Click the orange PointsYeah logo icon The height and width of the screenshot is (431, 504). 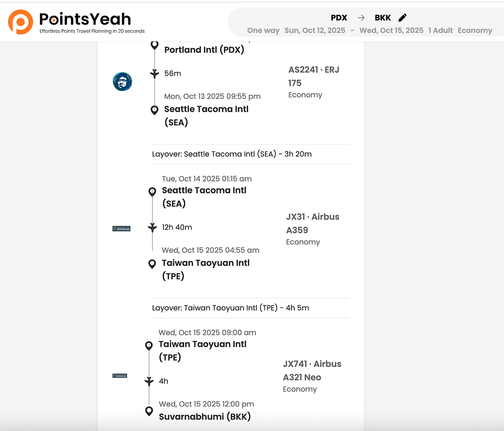tap(21, 22)
